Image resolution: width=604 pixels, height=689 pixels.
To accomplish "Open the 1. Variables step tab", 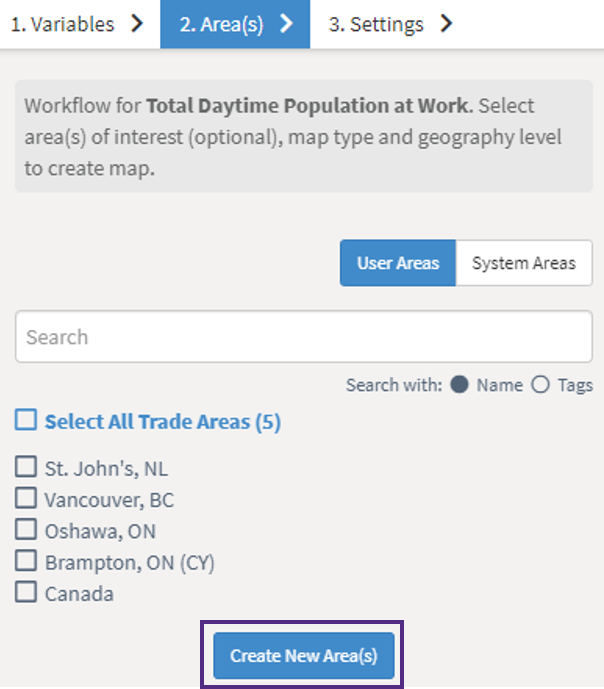I will (x=79, y=24).
